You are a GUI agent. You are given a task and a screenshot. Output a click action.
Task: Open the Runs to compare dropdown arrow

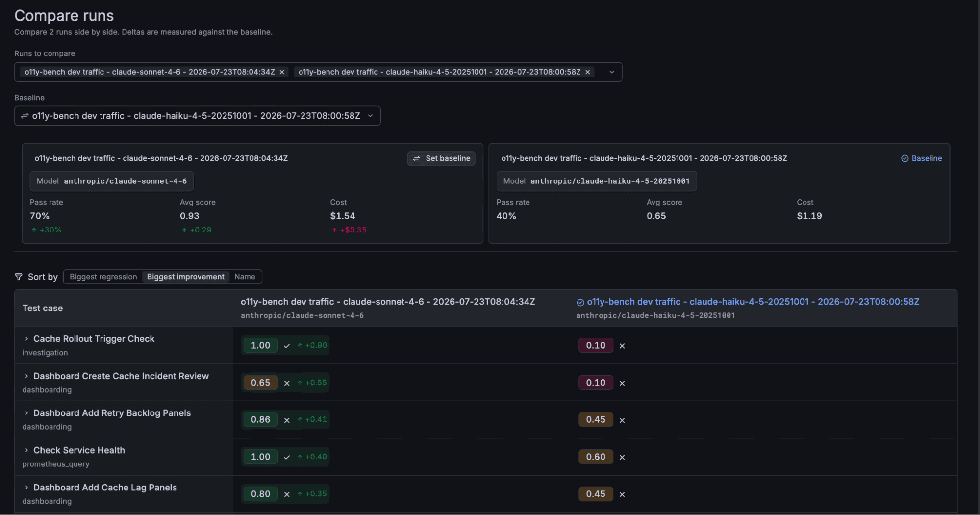611,72
